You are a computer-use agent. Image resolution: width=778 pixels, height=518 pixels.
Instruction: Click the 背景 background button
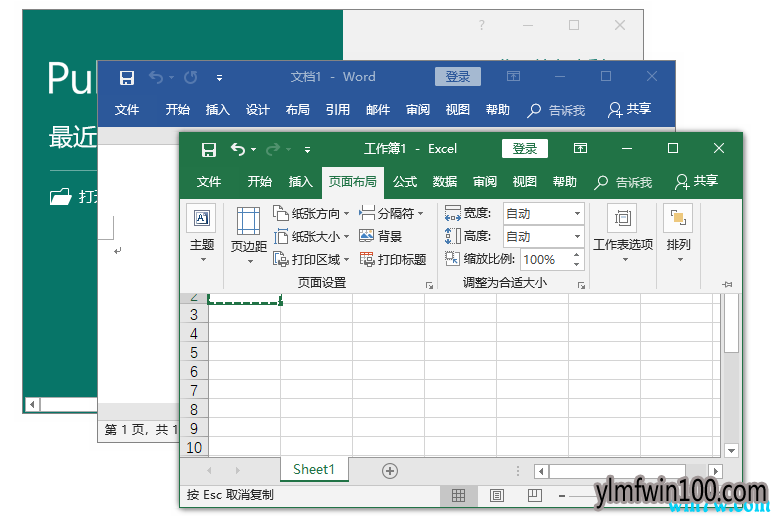coord(380,236)
